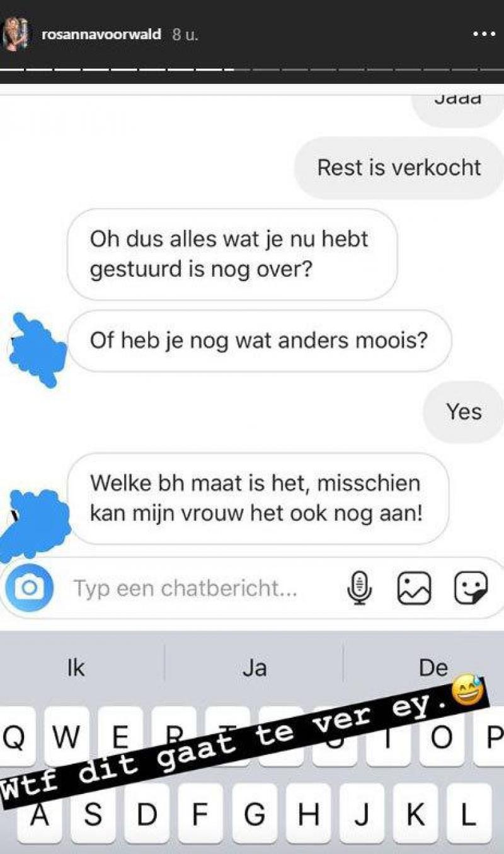Image resolution: width=504 pixels, height=854 pixels.
Task: Tap the L key on the keyboard
Action: (467, 814)
